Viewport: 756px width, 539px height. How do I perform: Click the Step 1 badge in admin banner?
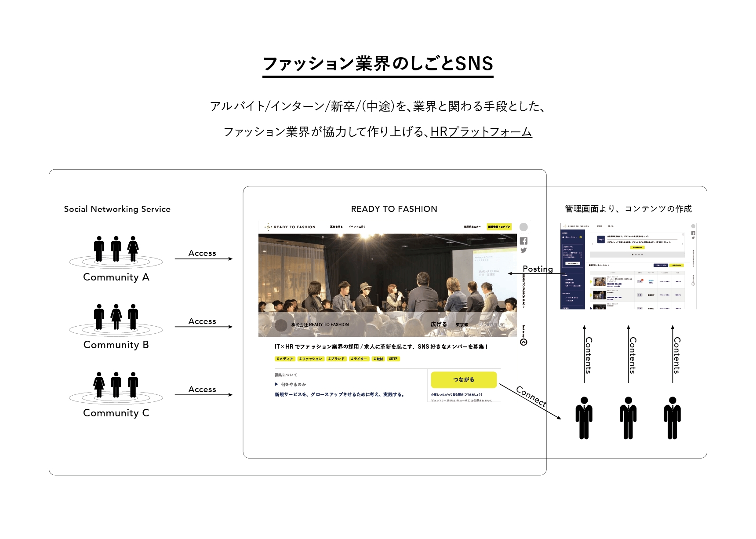(x=601, y=239)
